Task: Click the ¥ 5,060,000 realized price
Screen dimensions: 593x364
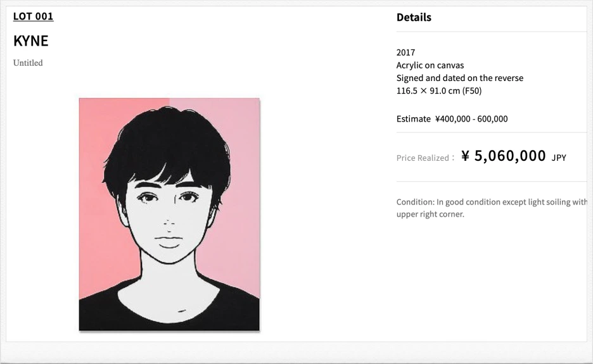Action: 503,156
